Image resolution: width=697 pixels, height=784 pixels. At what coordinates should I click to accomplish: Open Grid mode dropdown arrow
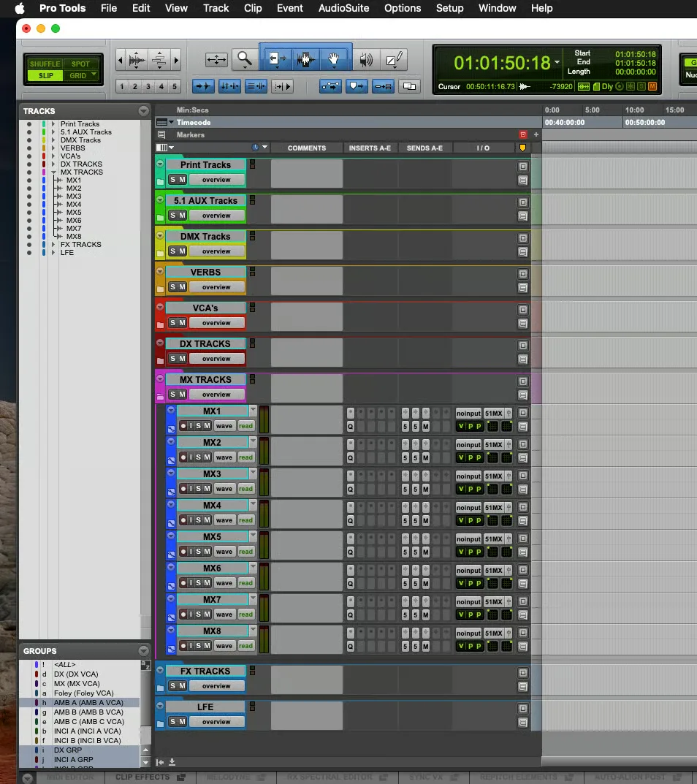tap(94, 75)
